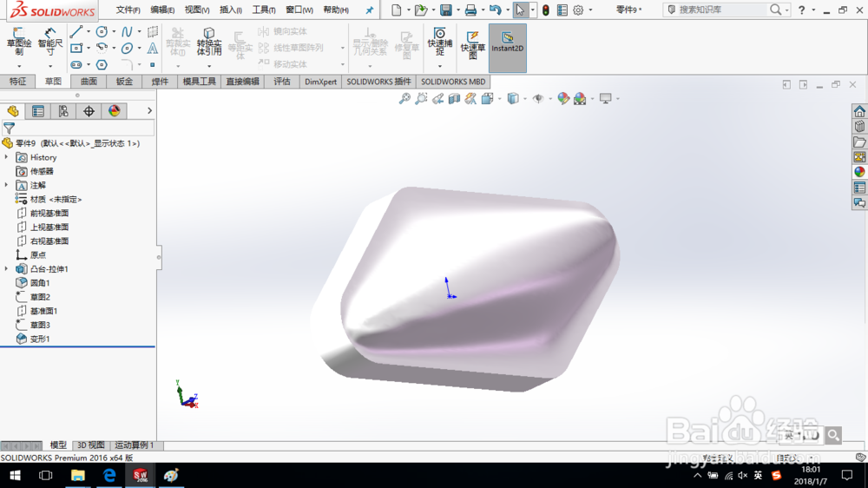
Task: Click the Apply Scene icon
Action: click(x=580, y=99)
